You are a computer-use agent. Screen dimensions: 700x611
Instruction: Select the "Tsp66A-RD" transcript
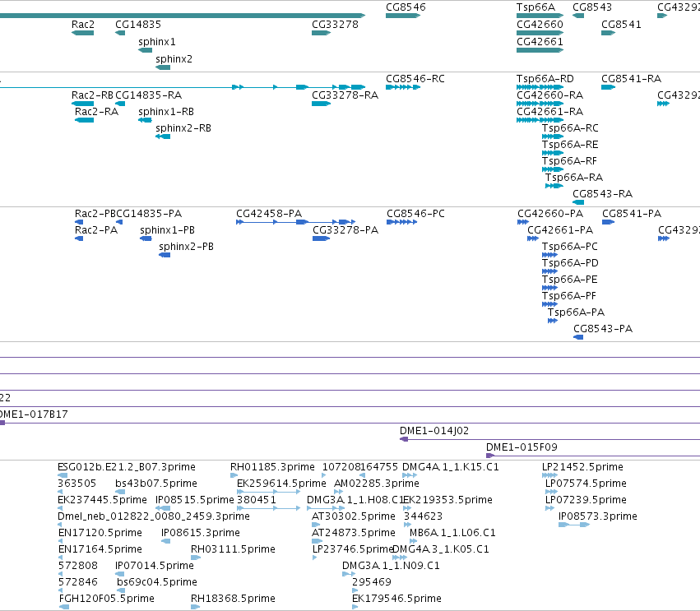(545, 79)
